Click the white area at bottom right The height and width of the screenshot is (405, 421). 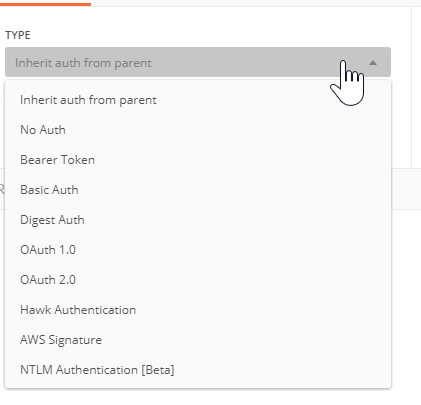click(406, 307)
